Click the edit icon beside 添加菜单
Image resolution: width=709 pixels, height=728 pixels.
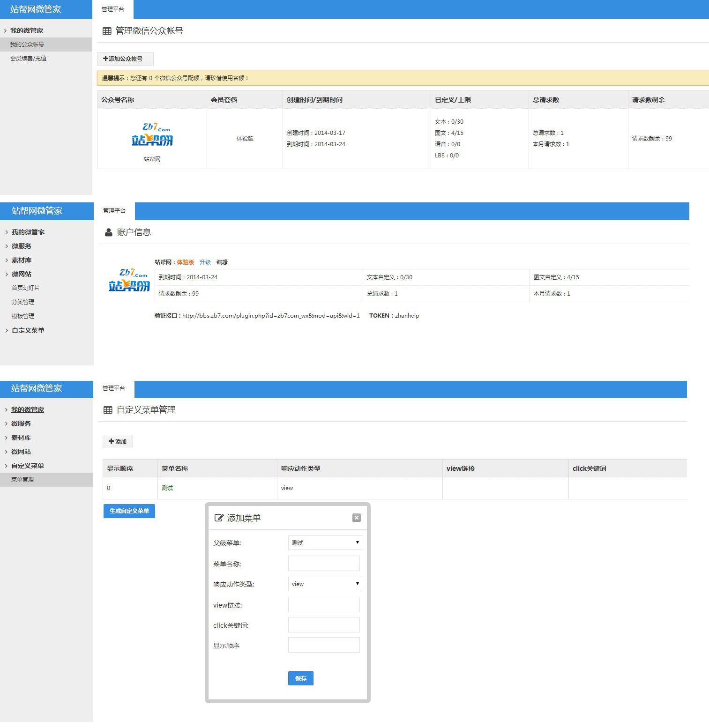pos(218,518)
